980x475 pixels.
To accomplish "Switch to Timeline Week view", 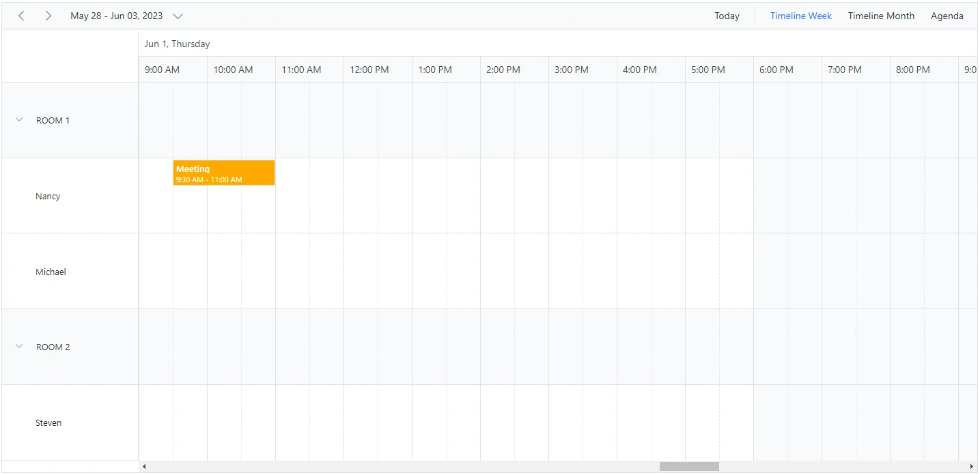I will 800,16.
